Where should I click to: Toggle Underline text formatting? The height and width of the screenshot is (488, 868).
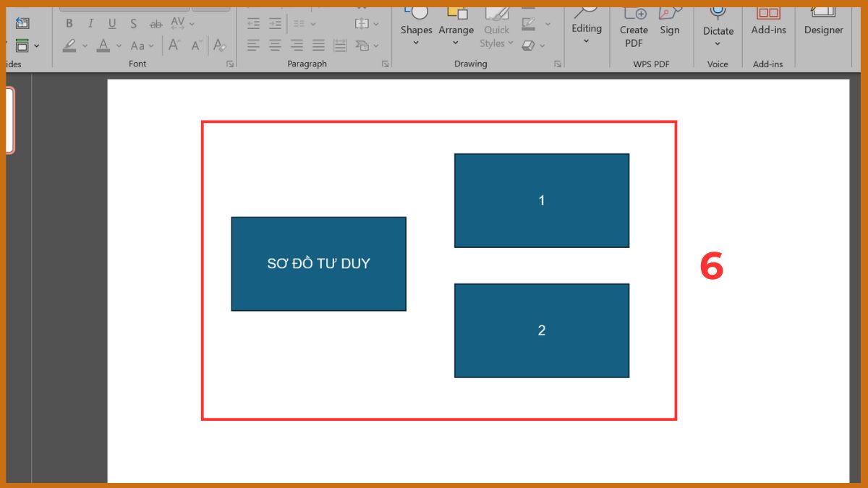tap(111, 24)
